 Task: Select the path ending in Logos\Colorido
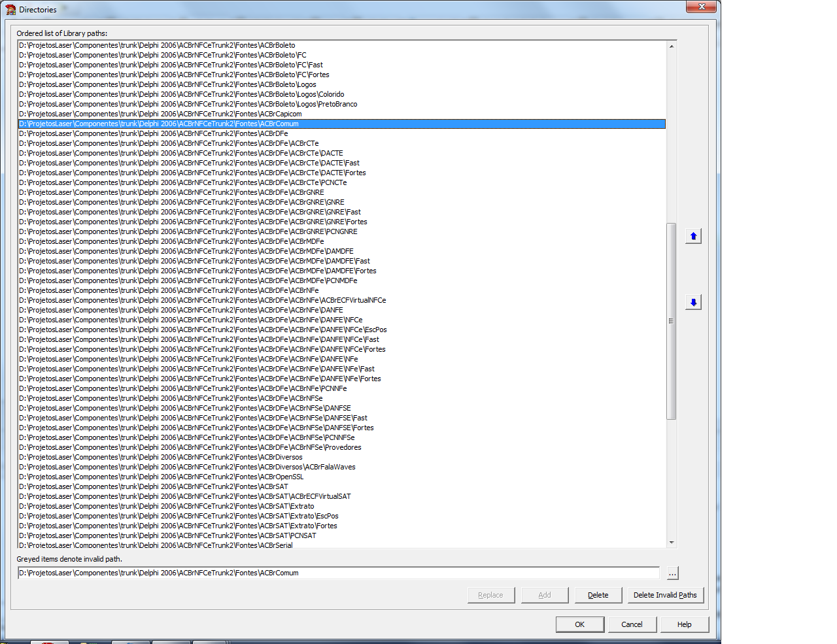point(342,94)
